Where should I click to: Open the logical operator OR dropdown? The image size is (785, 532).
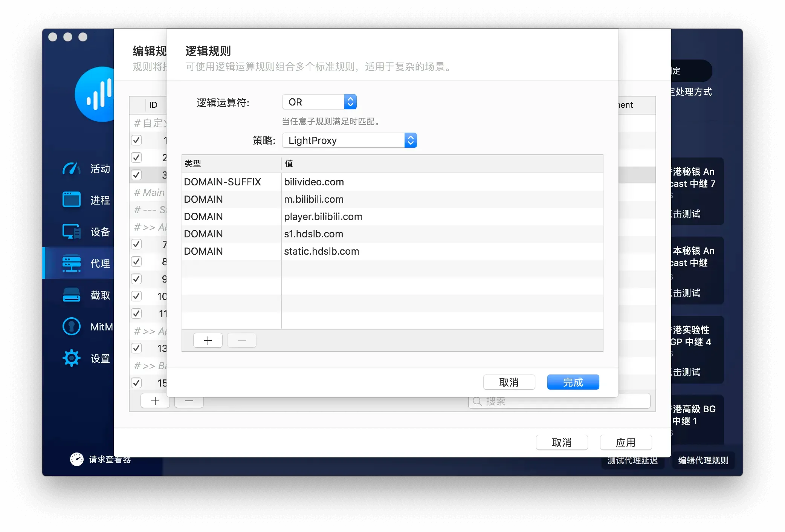point(319,102)
